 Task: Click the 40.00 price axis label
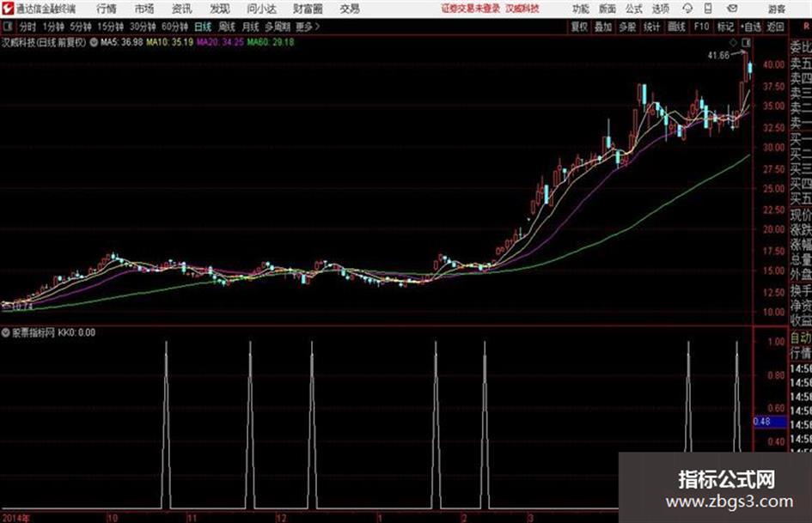(773, 64)
